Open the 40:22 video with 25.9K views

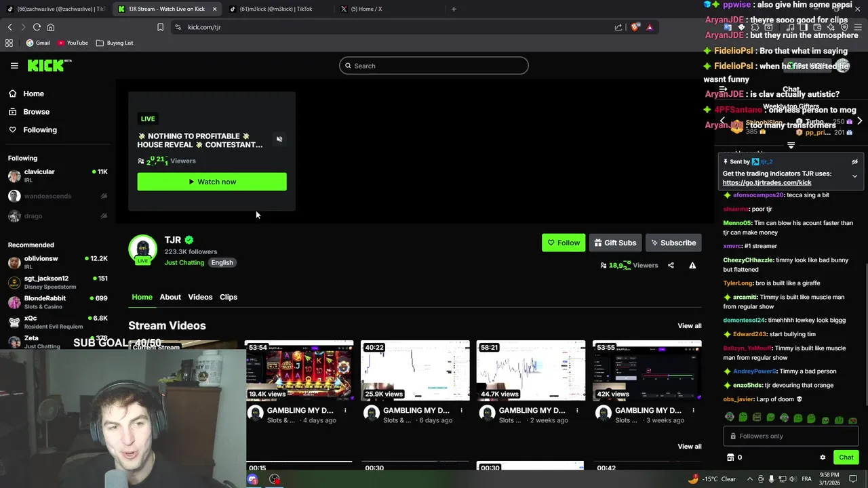[x=415, y=371]
